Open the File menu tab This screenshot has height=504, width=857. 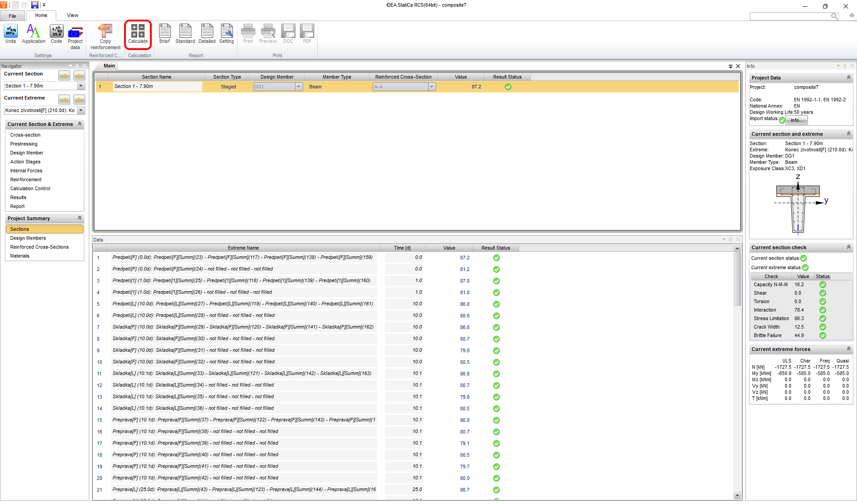click(x=12, y=16)
